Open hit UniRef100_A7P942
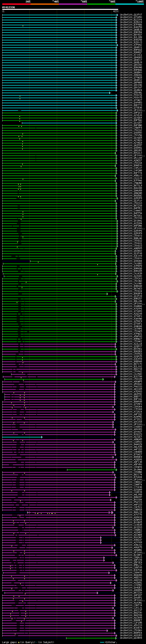Viewport: 146px width, 644px height. pyautogui.click(x=131, y=45)
